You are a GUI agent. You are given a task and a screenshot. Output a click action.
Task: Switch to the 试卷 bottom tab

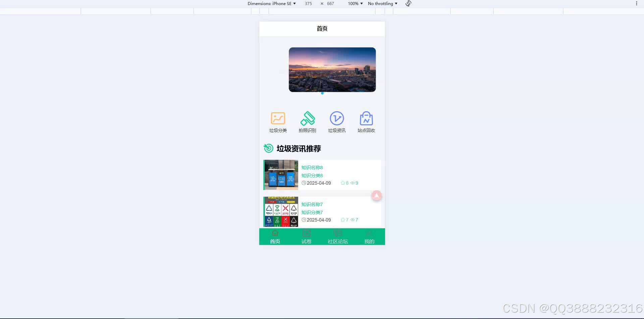pyautogui.click(x=306, y=237)
